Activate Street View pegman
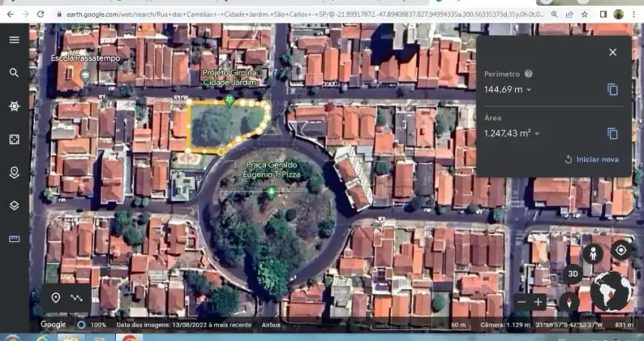644x341 pixels. click(592, 254)
